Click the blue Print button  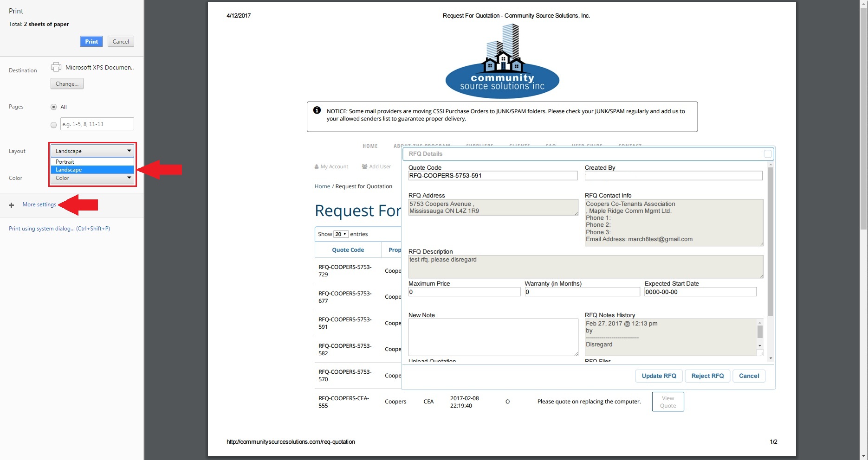91,42
